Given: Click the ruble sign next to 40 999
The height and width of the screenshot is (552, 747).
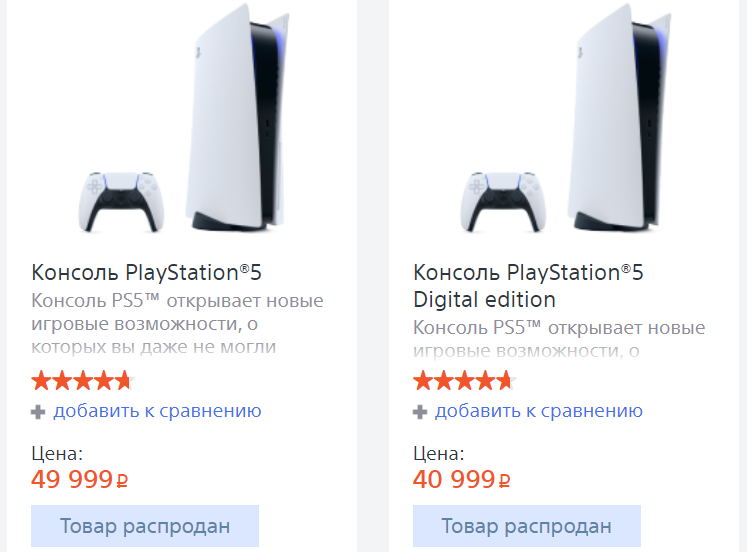Looking at the screenshot, I should (x=505, y=481).
